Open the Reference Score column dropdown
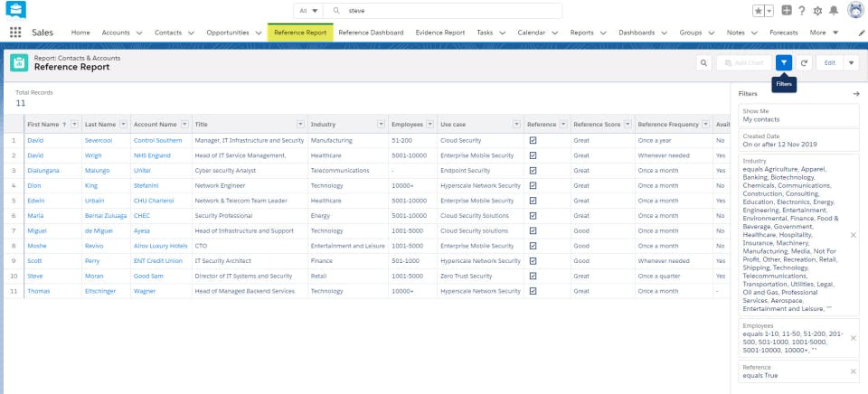868x394 pixels. (x=627, y=125)
